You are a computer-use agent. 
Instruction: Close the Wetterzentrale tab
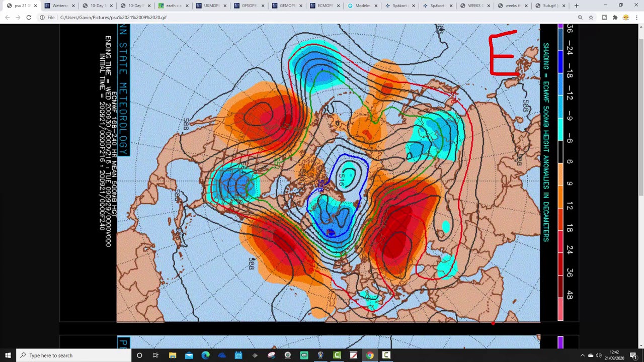(73, 6)
